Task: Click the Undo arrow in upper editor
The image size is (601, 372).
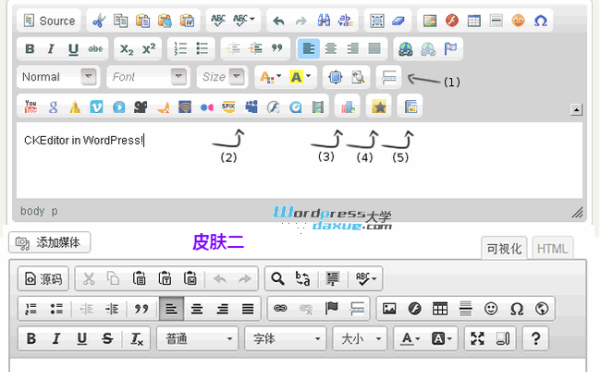Action: click(x=279, y=20)
